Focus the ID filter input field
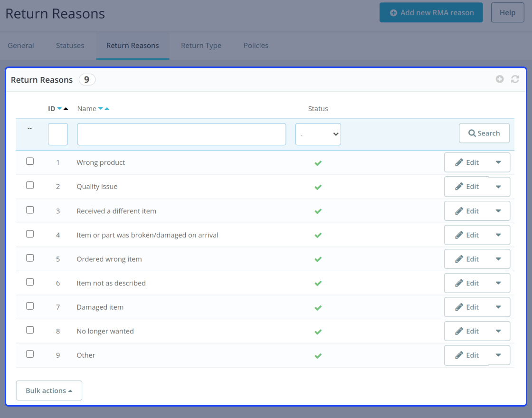Screen dimensions: 532x418 (x=58, y=134)
